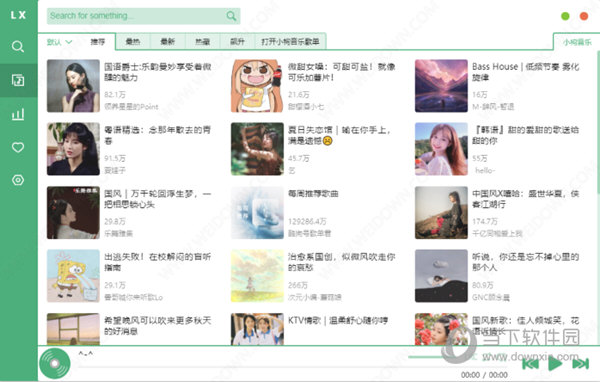Open the KTV情歌 playlist cover
The image size is (600, 382).
pyautogui.click(x=257, y=329)
